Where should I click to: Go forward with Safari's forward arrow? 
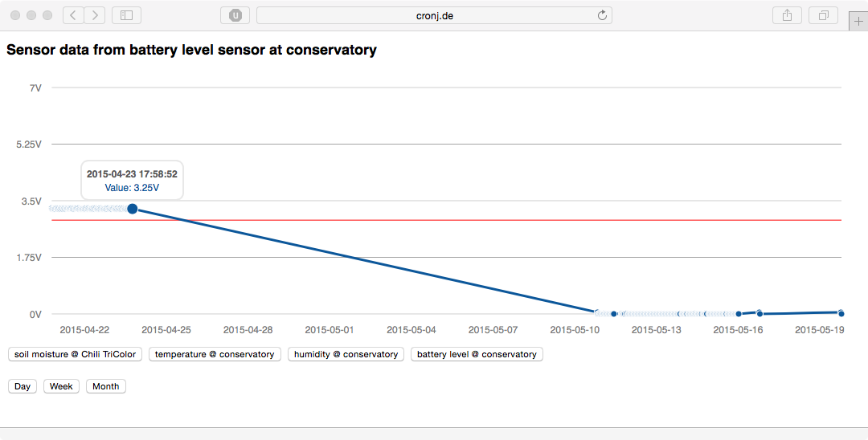click(95, 15)
